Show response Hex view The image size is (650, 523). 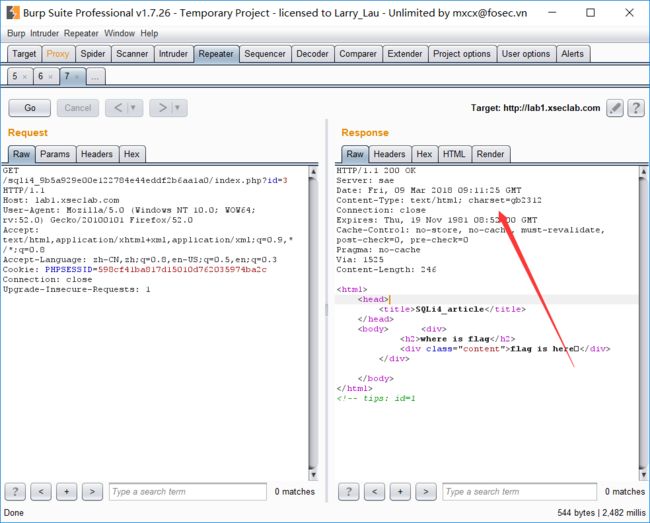424,154
